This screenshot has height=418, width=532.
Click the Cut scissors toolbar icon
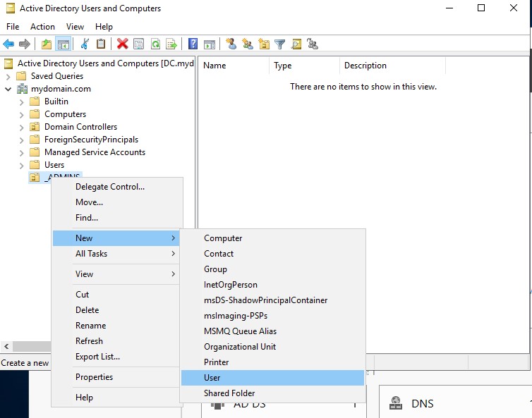click(85, 44)
